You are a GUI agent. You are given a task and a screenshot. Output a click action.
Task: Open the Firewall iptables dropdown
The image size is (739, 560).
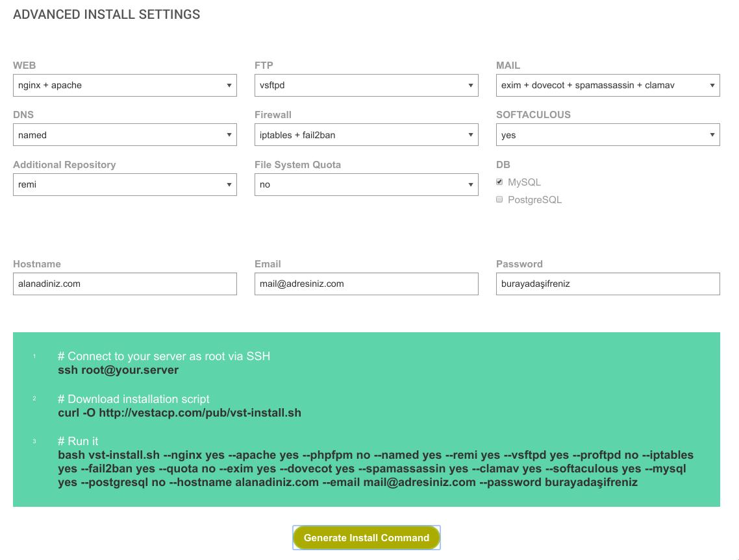(366, 135)
